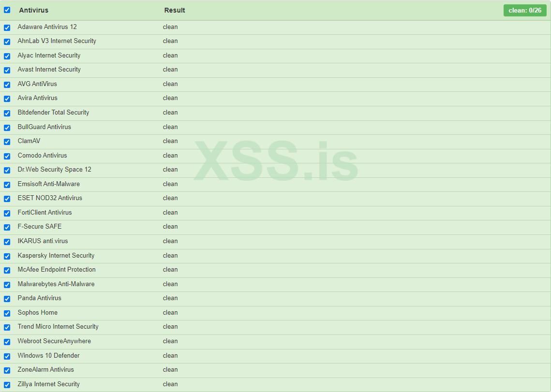Uncheck the Windows 10 Defender checkbox

[x=7, y=356]
